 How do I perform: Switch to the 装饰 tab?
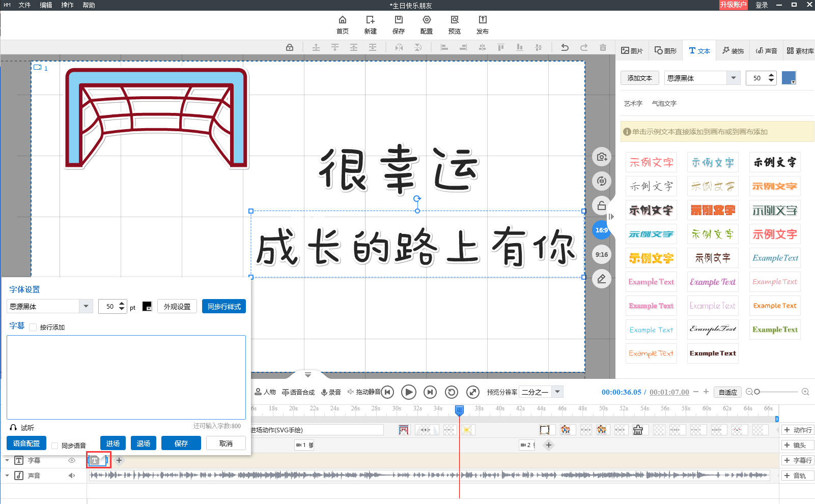[x=733, y=51]
